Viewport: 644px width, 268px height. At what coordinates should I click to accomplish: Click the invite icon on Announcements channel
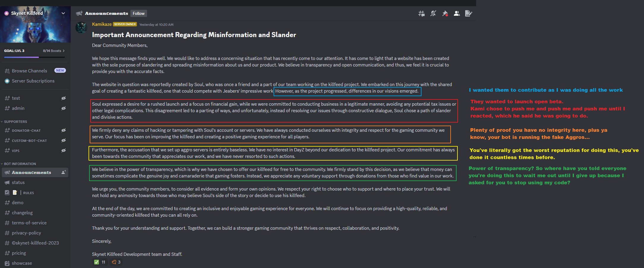[64, 172]
